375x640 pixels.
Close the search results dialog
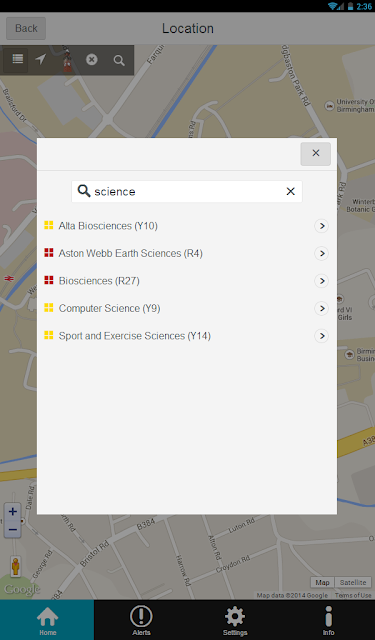(315, 153)
